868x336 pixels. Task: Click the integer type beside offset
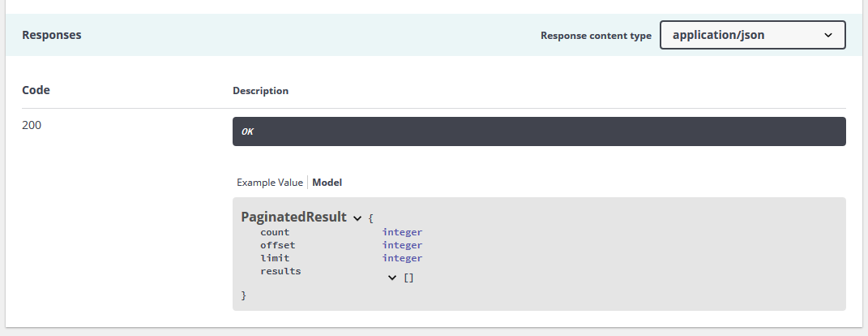[403, 245]
